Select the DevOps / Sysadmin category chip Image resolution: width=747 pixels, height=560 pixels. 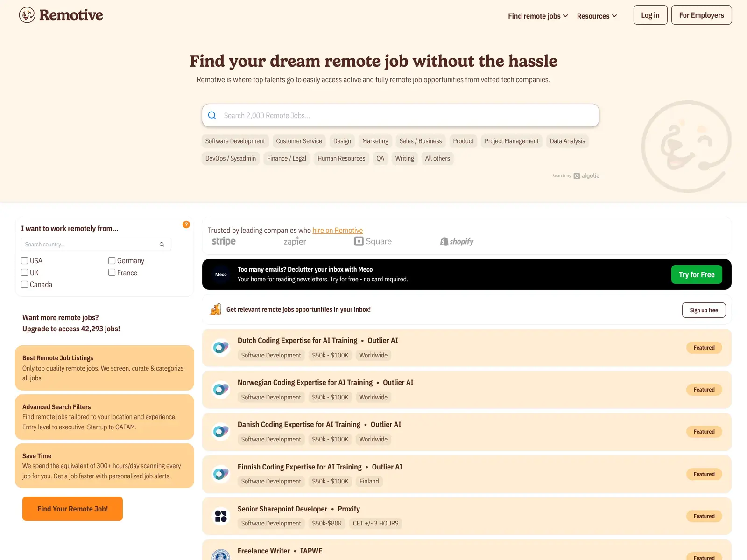(231, 158)
